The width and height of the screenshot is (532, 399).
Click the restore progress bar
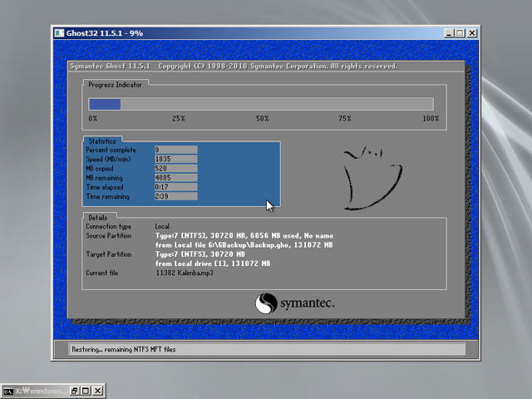coord(261,104)
